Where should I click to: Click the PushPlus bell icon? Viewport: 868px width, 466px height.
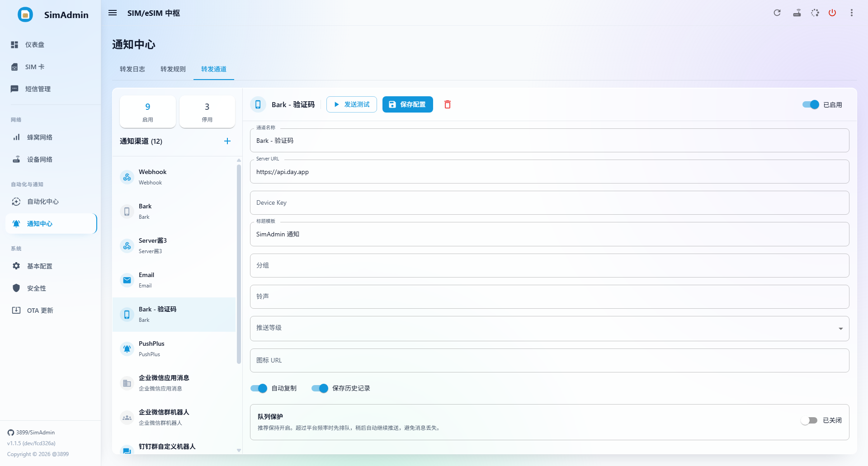[x=127, y=349]
